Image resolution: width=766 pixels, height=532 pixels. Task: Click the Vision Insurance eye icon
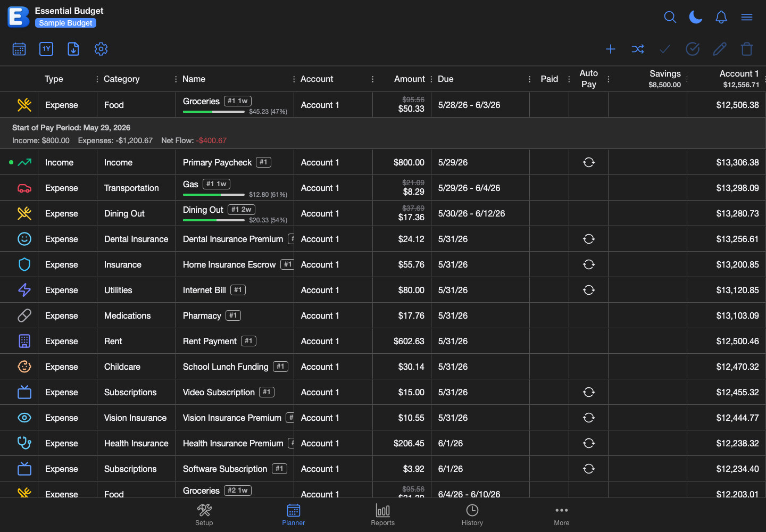tap(24, 418)
